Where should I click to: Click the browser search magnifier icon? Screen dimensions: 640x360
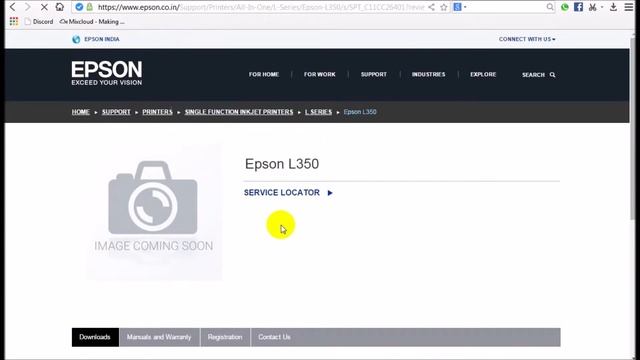(x=550, y=7)
